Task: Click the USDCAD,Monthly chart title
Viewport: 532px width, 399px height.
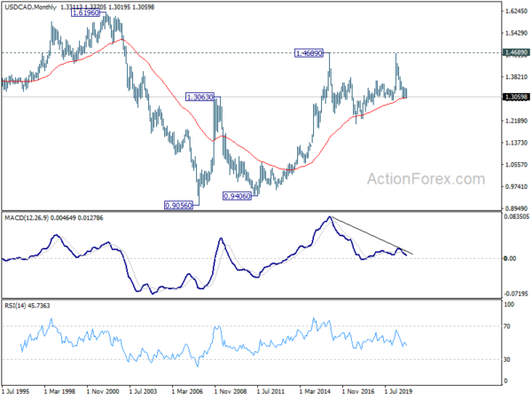Action: pyautogui.click(x=30, y=7)
